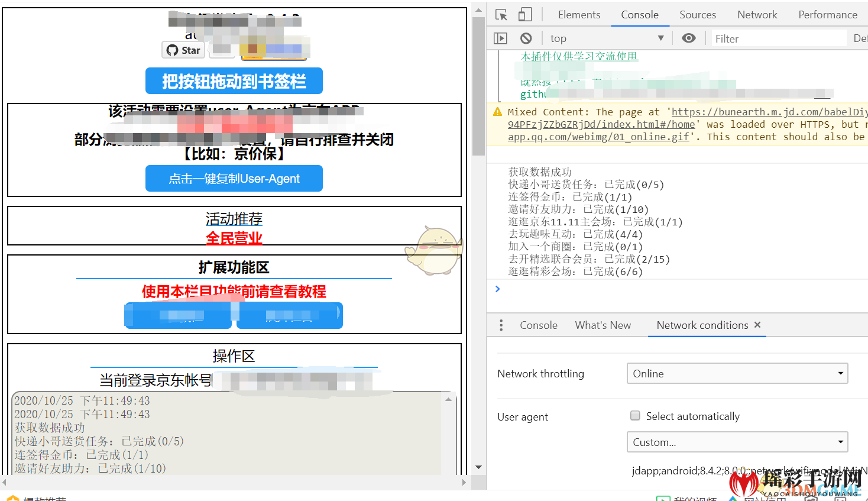Open the drawer three-dot menu
The height and width of the screenshot is (501, 868).
point(501,325)
